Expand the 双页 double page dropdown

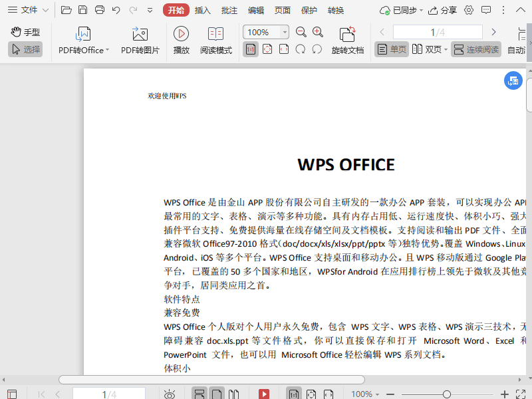click(x=446, y=49)
